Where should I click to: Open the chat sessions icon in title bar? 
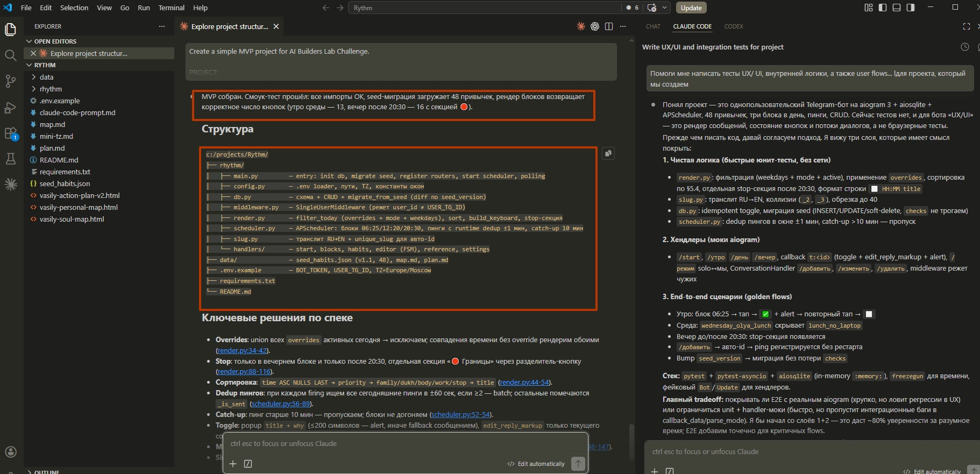(652, 8)
